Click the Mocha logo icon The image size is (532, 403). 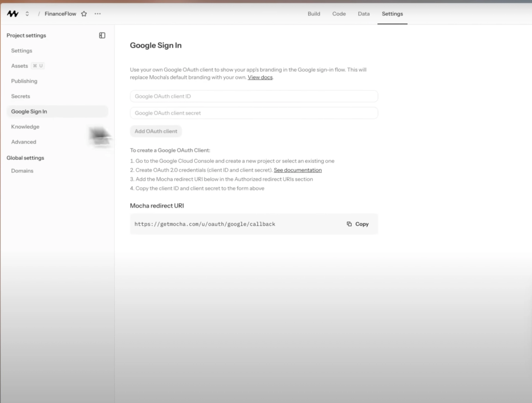[x=12, y=14]
